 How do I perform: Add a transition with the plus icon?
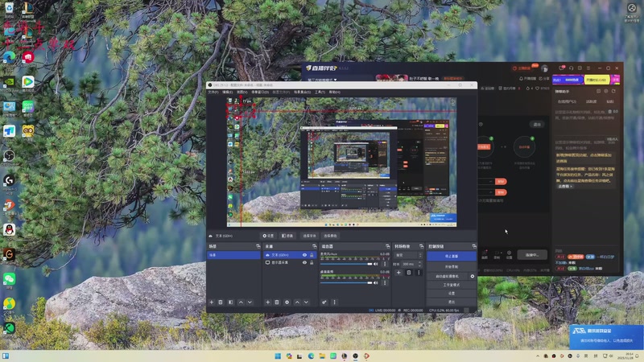pyautogui.click(x=399, y=273)
